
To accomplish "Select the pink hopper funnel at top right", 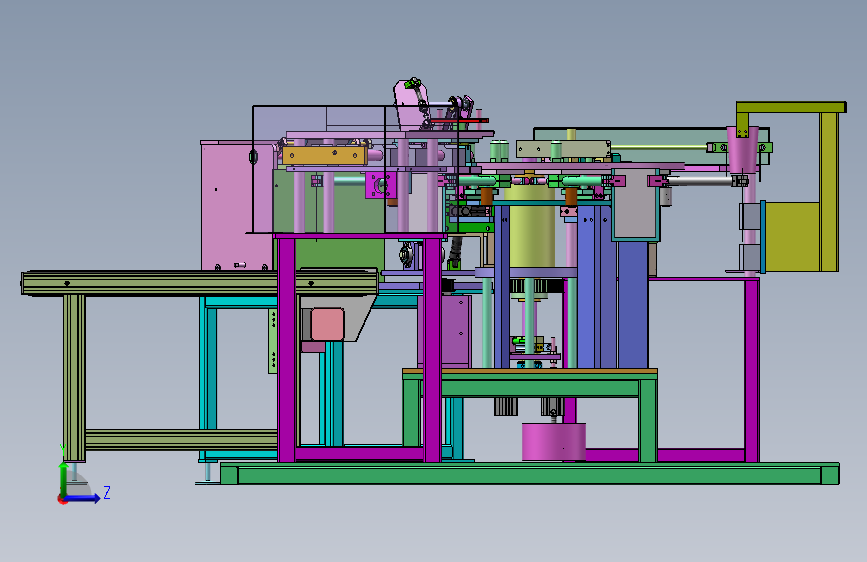I will click(x=742, y=149).
